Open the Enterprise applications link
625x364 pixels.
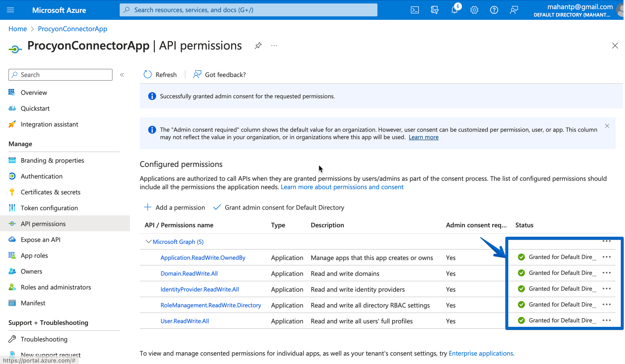click(x=481, y=353)
